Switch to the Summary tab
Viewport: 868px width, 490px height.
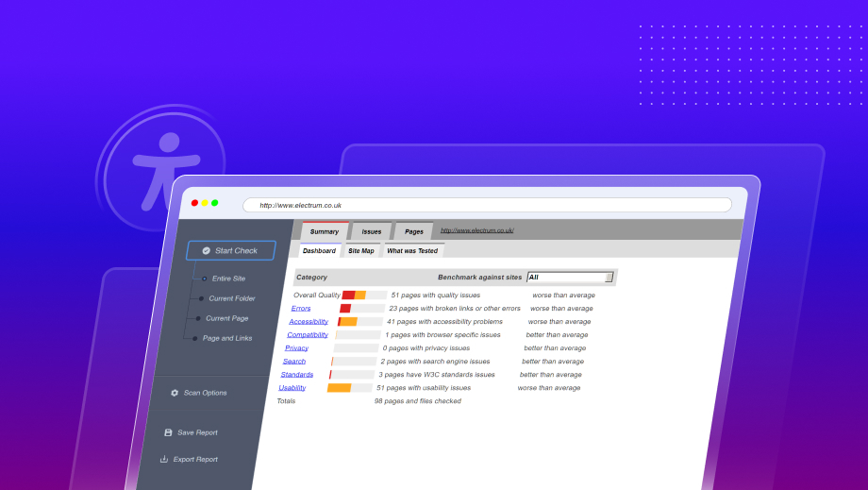[x=325, y=231]
